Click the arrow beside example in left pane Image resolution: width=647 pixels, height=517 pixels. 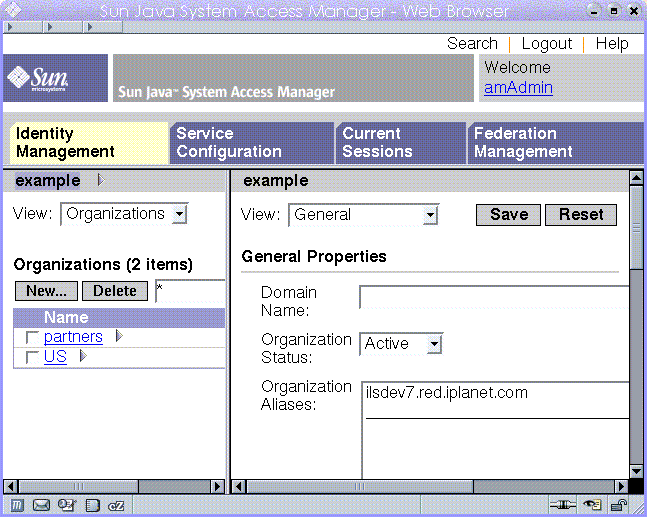(x=101, y=180)
